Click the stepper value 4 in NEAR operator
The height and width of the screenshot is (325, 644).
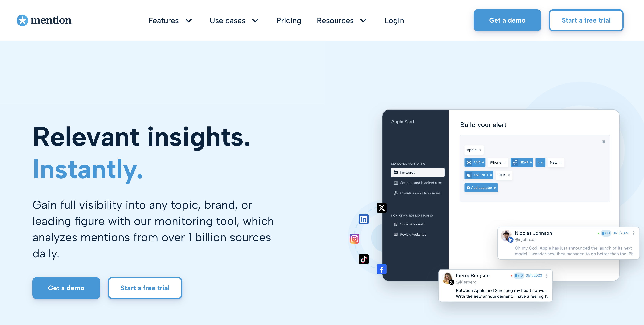point(540,162)
